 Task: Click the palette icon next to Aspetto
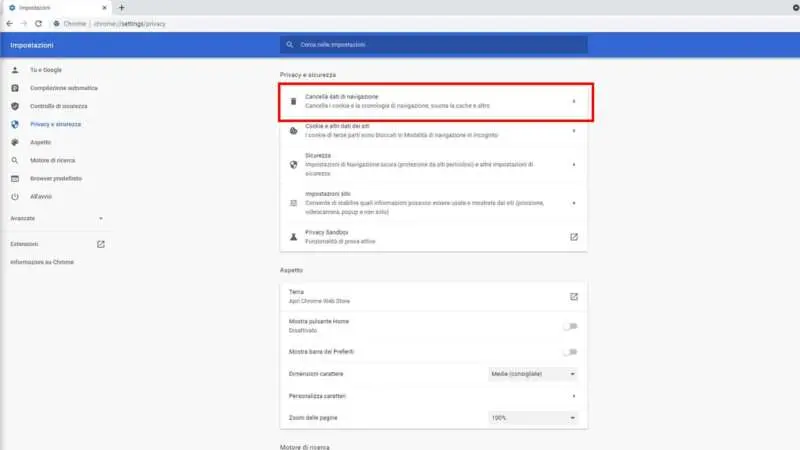15,142
